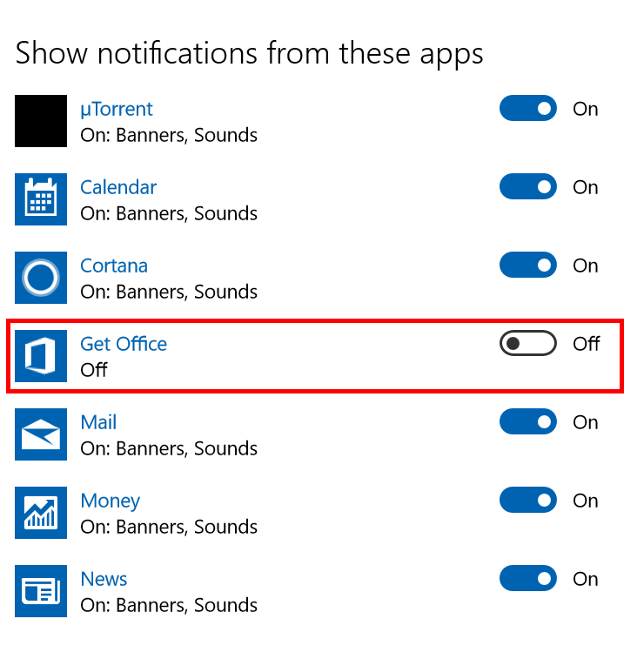The width and height of the screenshot is (644, 666).
Task: Open Mail app notification details
Action: pos(98,422)
